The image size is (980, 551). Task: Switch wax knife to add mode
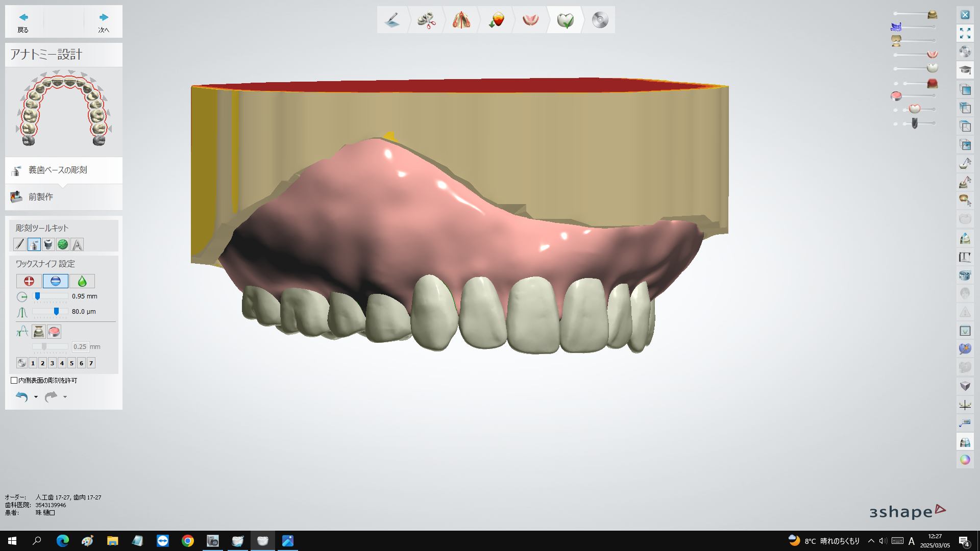29,281
